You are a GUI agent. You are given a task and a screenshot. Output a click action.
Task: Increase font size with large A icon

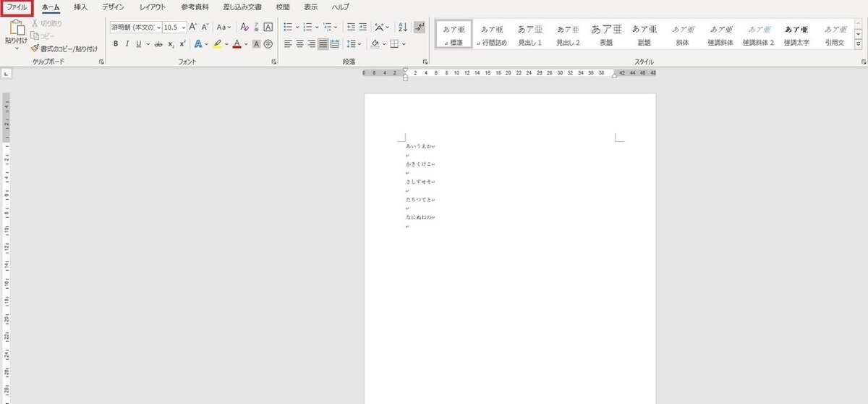[193, 27]
